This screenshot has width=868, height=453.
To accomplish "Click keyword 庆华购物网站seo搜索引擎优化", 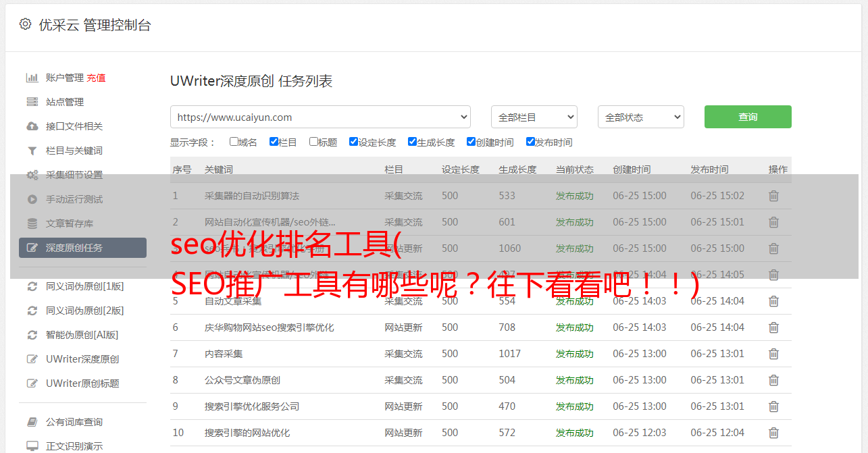I will pyautogui.click(x=270, y=327).
